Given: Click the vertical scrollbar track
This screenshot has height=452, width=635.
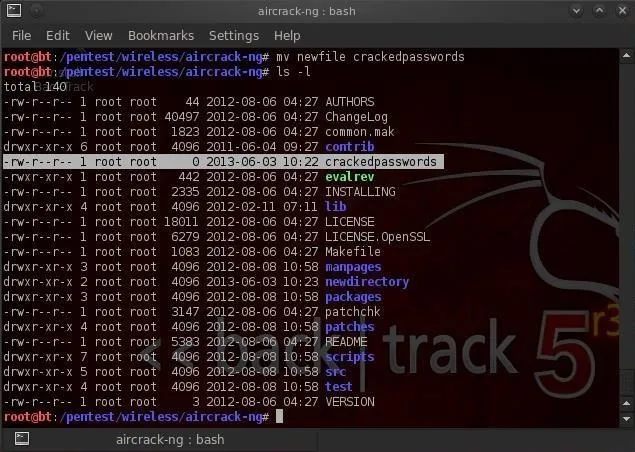Looking at the screenshot, I should click(626, 229).
